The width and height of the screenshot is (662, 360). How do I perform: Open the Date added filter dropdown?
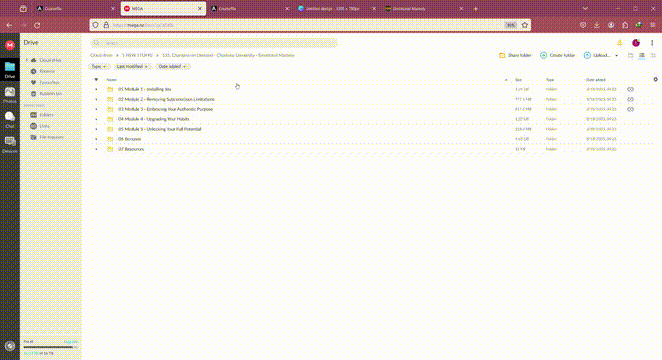[x=172, y=67]
